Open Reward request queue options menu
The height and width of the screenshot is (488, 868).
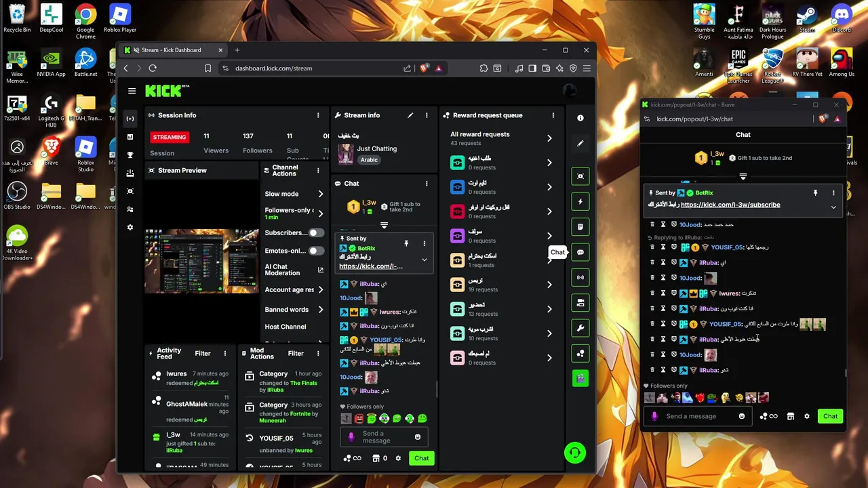(x=553, y=115)
